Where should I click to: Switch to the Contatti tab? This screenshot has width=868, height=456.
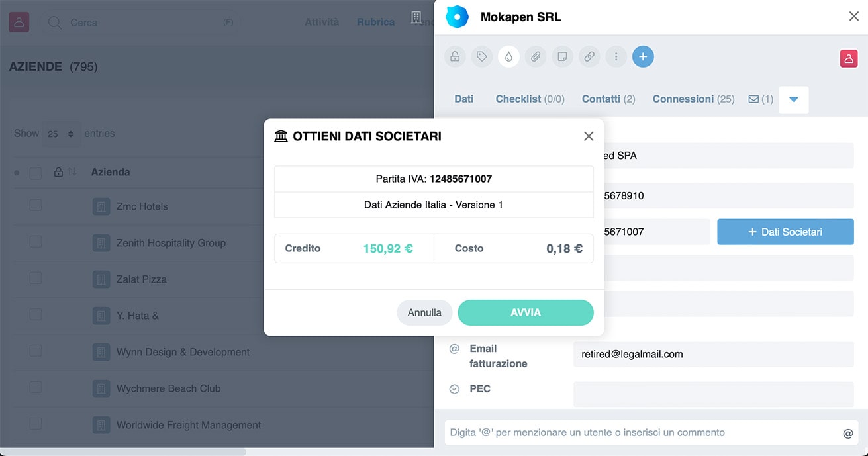[608, 99]
